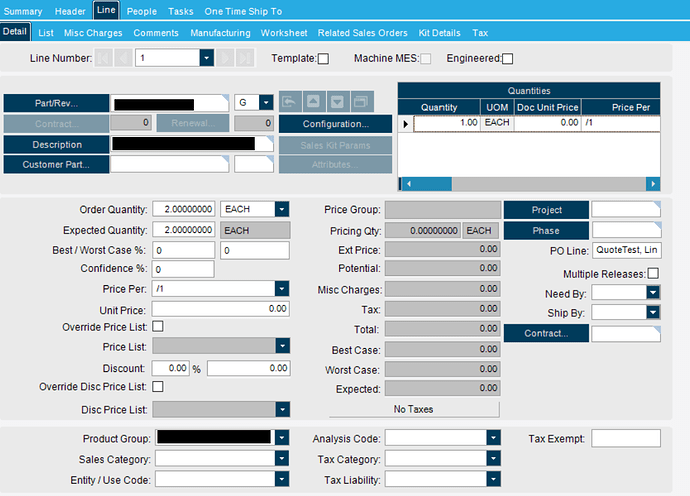Enable Override Disc Price List checkbox

(x=158, y=386)
